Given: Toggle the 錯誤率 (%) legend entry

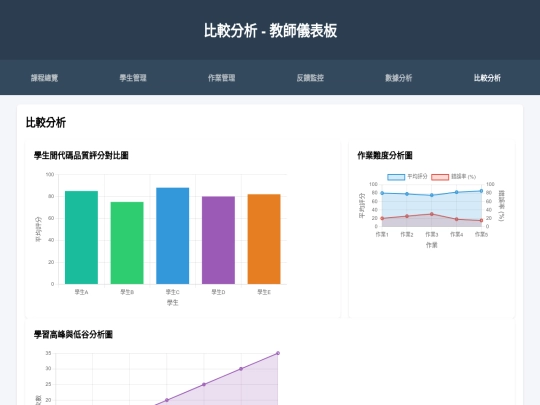Looking at the screenshot, I should pos(454,177).
